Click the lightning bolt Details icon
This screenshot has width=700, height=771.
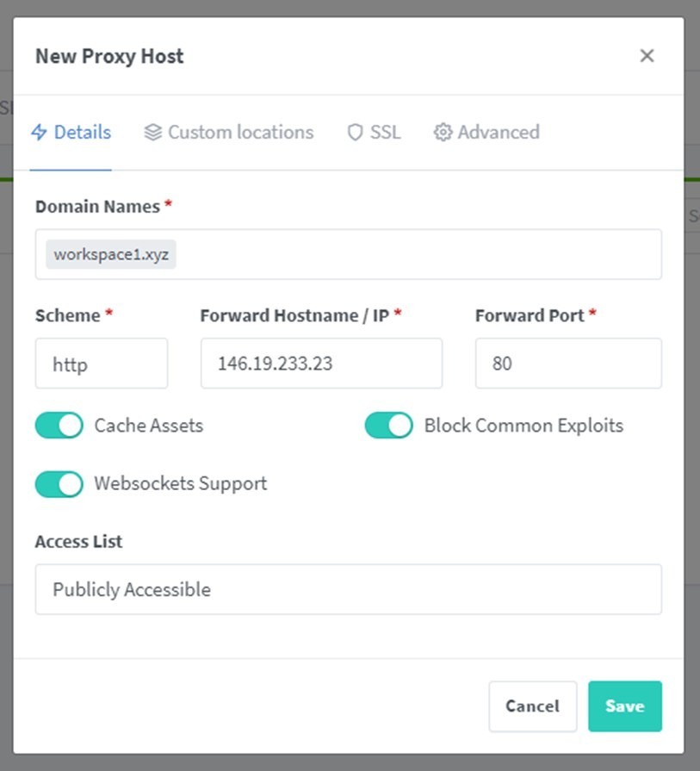(x=39, y=133)
